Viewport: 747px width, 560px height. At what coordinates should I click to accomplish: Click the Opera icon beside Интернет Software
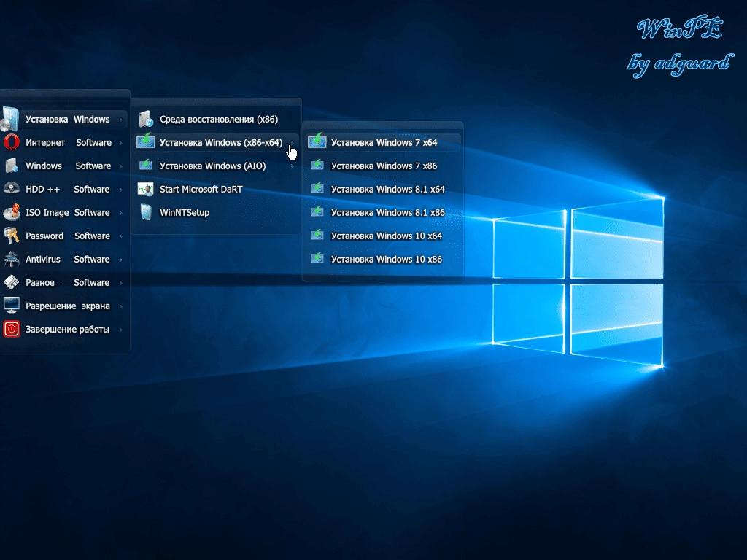coord(12,142)
